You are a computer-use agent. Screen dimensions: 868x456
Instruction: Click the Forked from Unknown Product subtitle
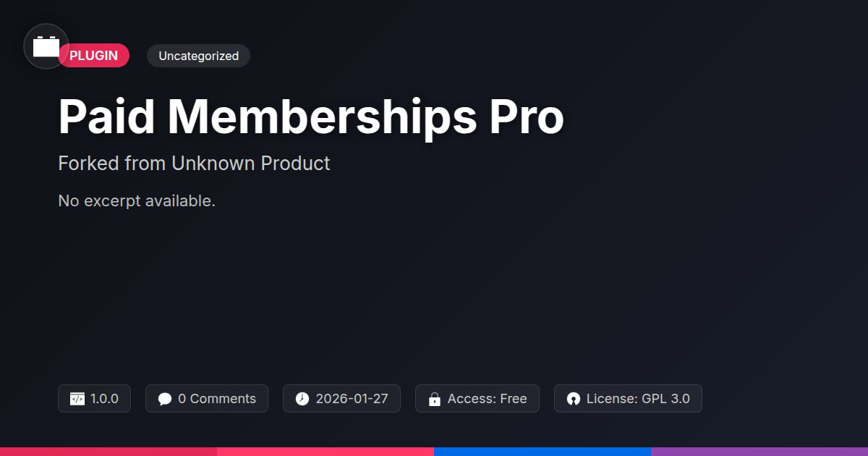194,164
